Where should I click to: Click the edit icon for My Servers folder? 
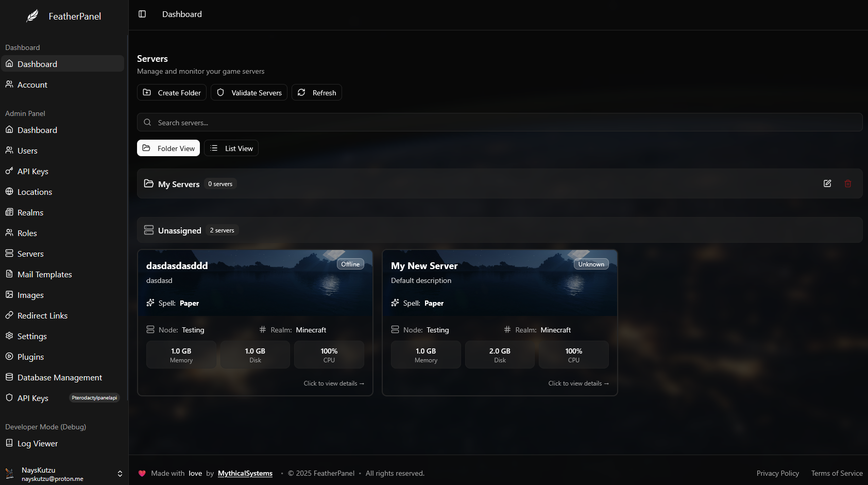coord(827,183)
